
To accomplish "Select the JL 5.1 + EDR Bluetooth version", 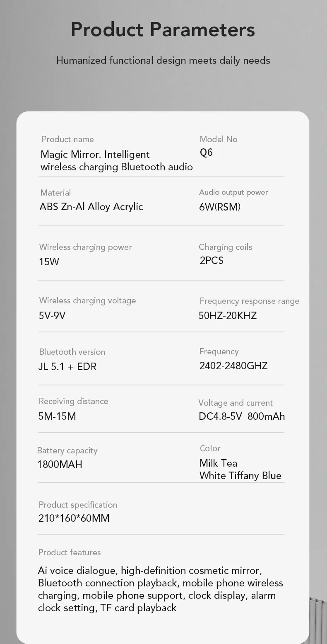I will pos(67,366).
